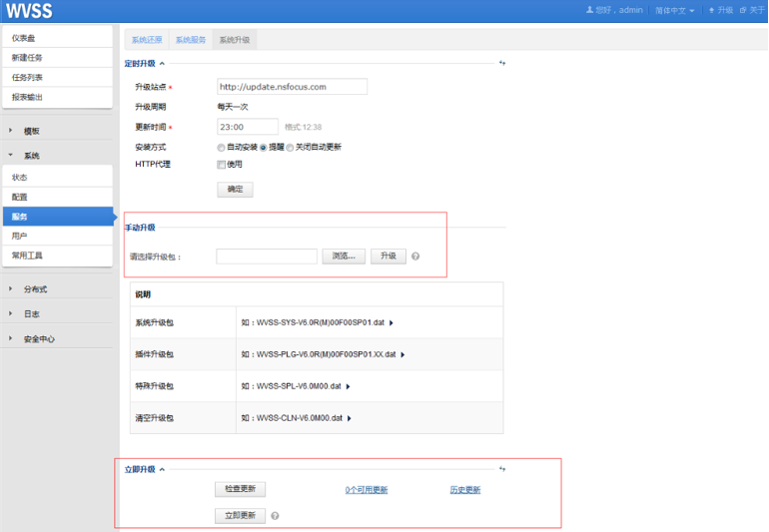This screenshot has width=769, height=532.
Task: Click the help icon beside manual 升级 button
Action: tap(415, 256)
